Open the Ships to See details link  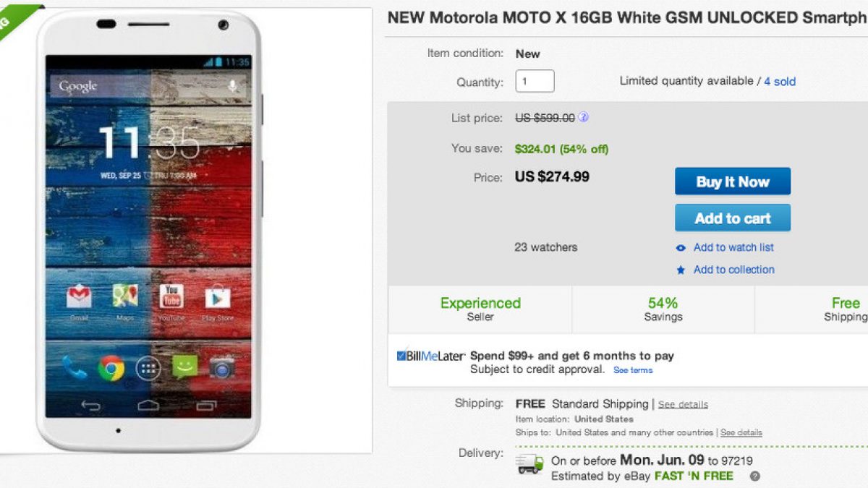[741, 432]
